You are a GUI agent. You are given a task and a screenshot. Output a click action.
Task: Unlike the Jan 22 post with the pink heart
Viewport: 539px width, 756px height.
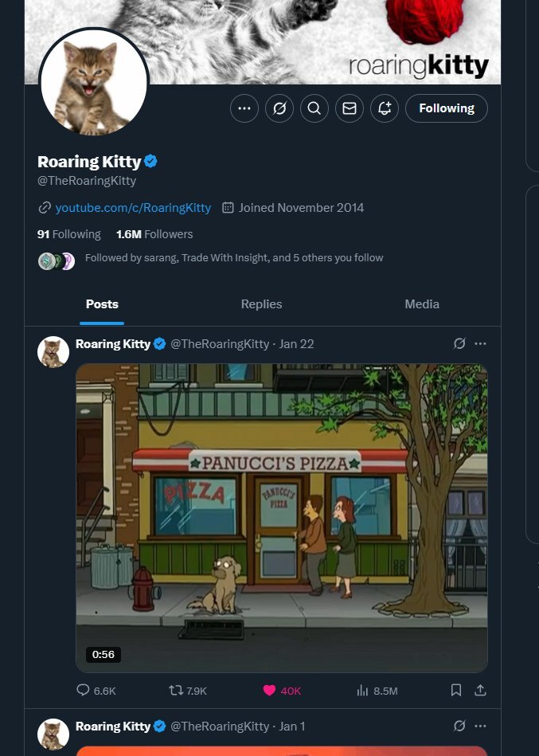[x=282, y=691]
